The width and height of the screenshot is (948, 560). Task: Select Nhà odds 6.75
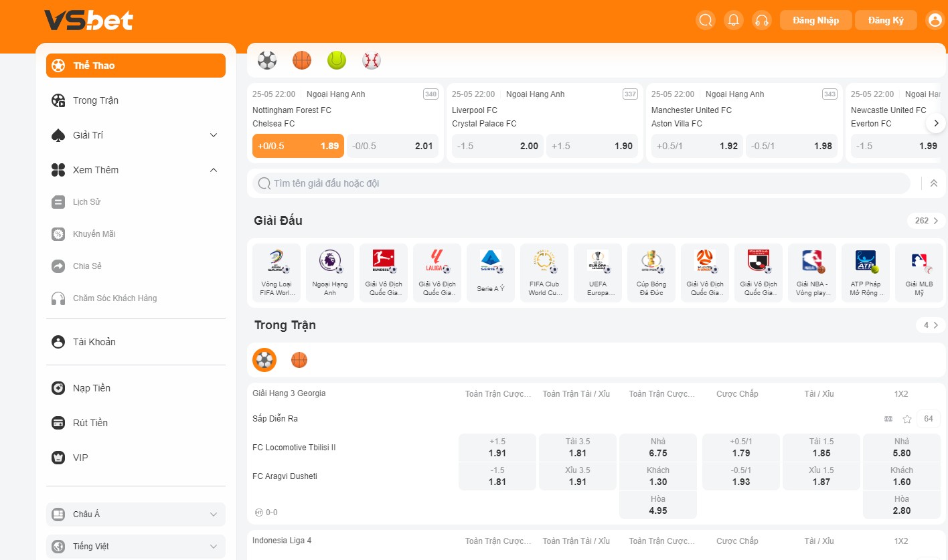point(658,448)
